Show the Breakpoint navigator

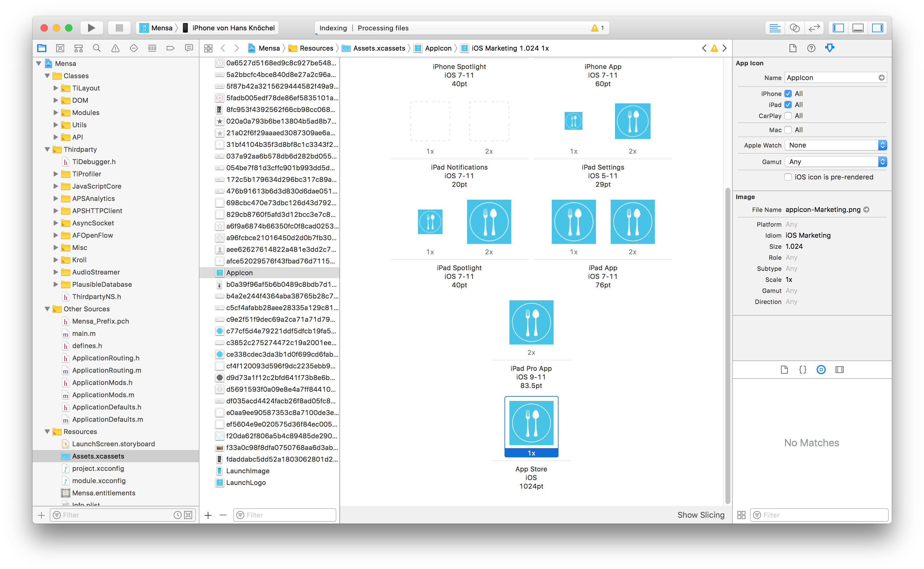pos(170,48)
